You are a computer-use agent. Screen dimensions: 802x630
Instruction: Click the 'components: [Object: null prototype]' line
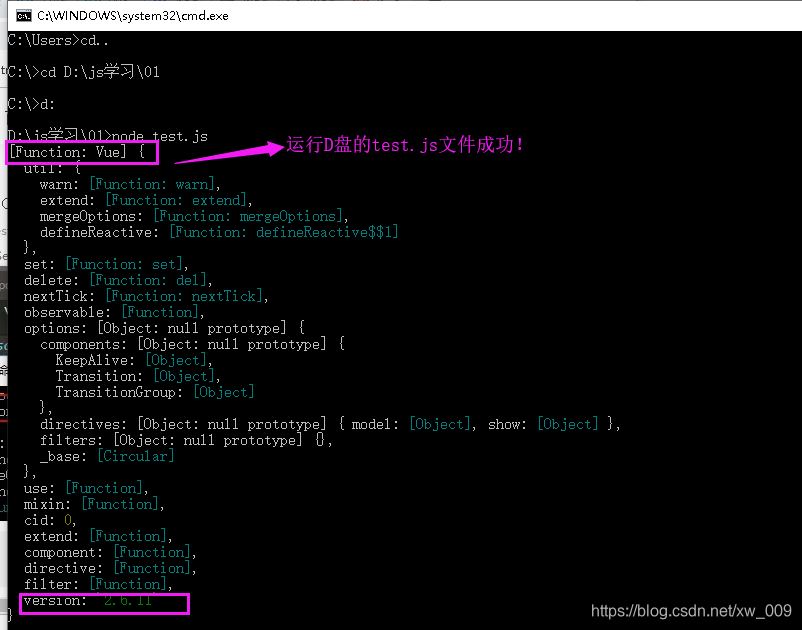coord(192,344)
